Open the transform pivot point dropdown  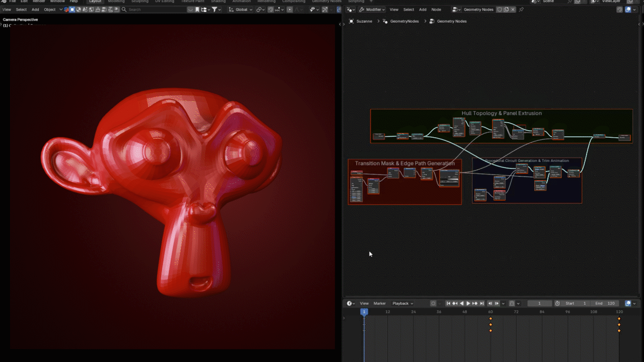click(x=260, y=10)
